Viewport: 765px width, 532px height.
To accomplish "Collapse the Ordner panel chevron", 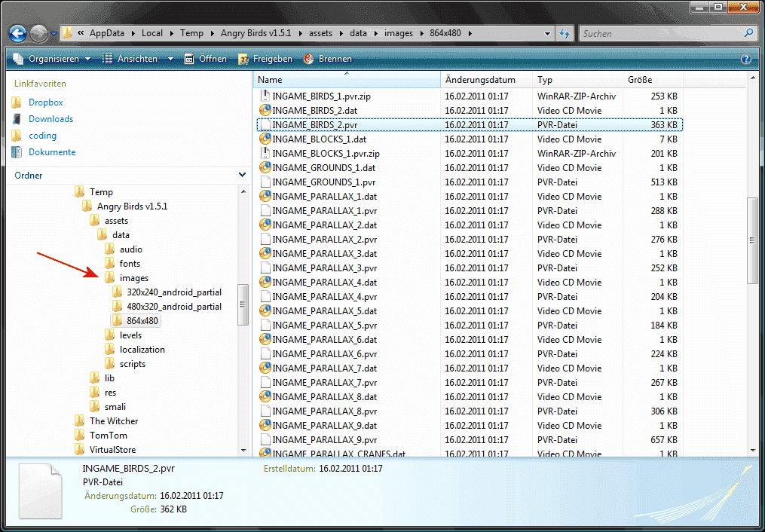I will pos(242,175).
